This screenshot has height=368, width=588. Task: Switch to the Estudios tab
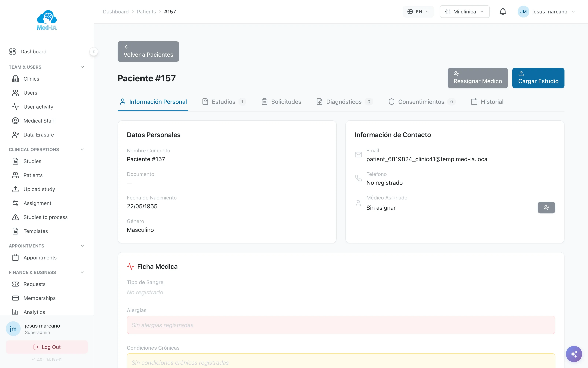[224, 102]
